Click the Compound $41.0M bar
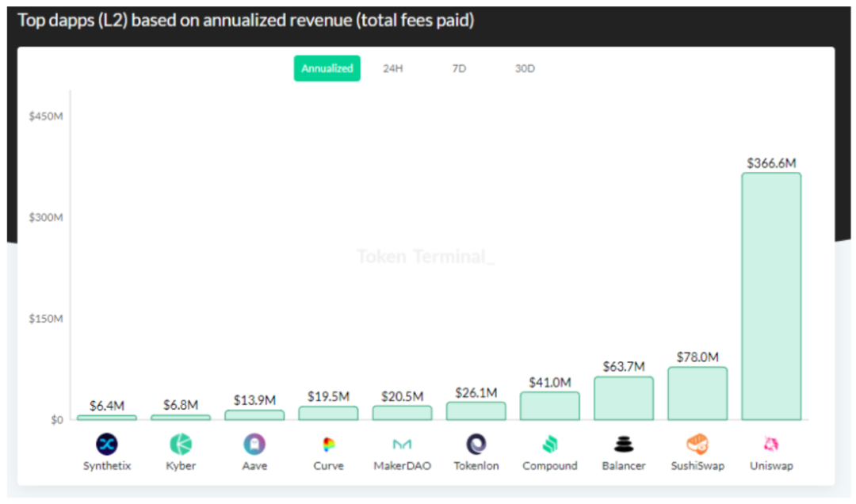The height and width of the screenshot is (504, 856). click(x=550, y=406)
